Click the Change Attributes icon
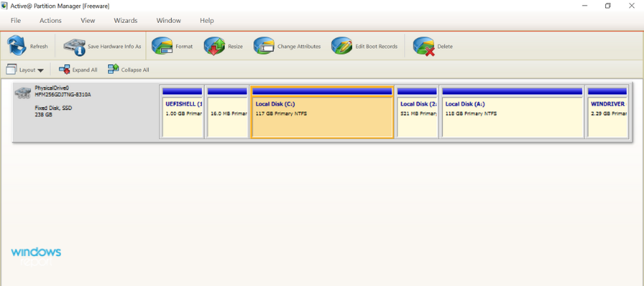The width and height of the screenshot is (644, 286). [263, 46]
